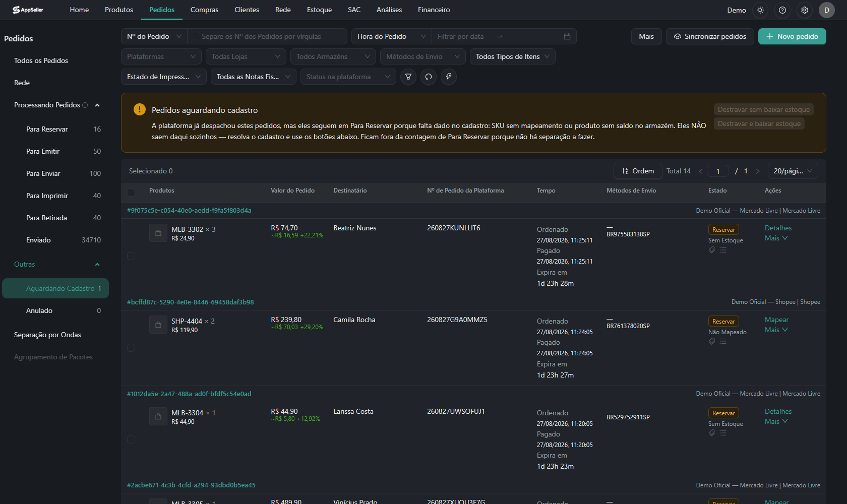Viewport: 847px width, 504px height.
Task: Toggle the select-all orders checkbox in header
Action: coord(131,192)
